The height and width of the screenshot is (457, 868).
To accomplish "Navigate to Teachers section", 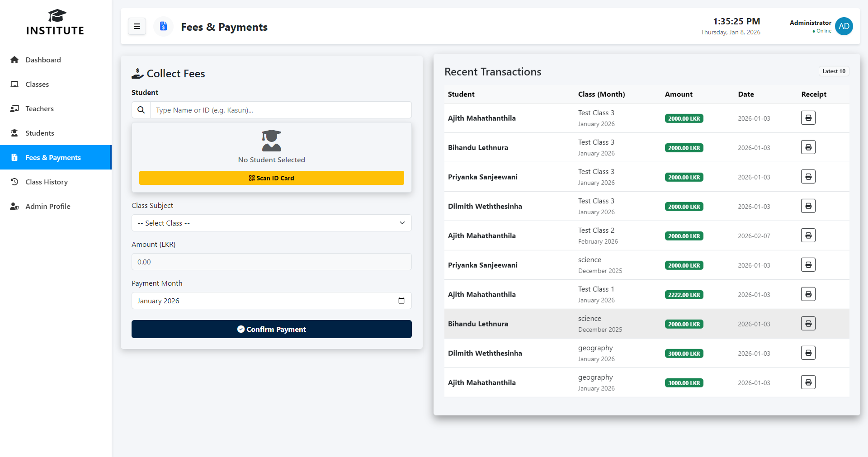I will click(39, 108).
